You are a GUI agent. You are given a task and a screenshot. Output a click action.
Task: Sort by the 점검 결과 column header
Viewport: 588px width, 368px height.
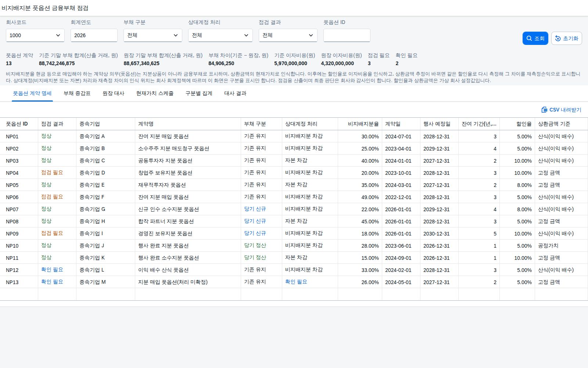[57, 124]
